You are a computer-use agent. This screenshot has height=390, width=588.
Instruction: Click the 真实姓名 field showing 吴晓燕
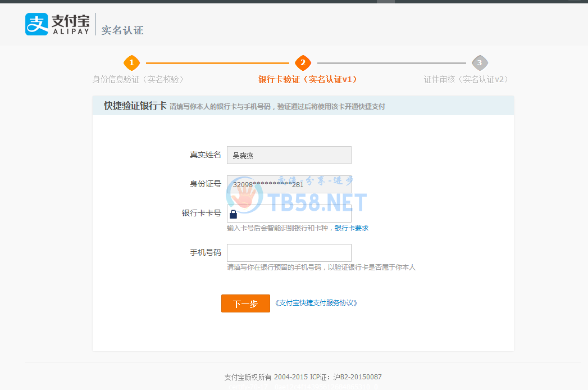[289, 155]
